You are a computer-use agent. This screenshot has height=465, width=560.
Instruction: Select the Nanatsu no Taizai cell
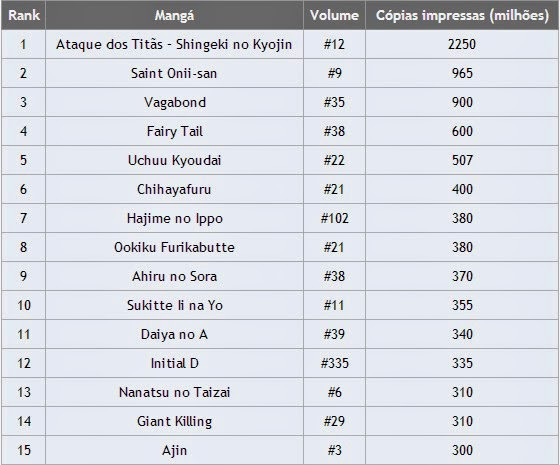tap(174, 392)
